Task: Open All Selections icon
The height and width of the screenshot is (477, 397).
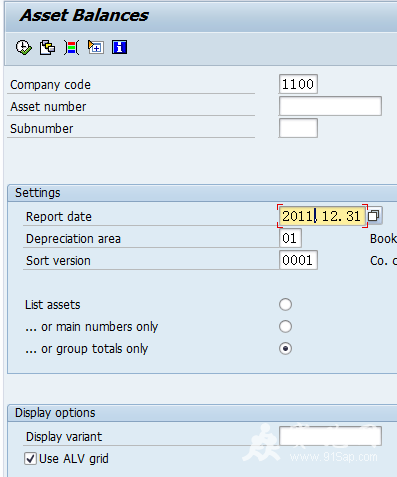Action: point(71,47)
